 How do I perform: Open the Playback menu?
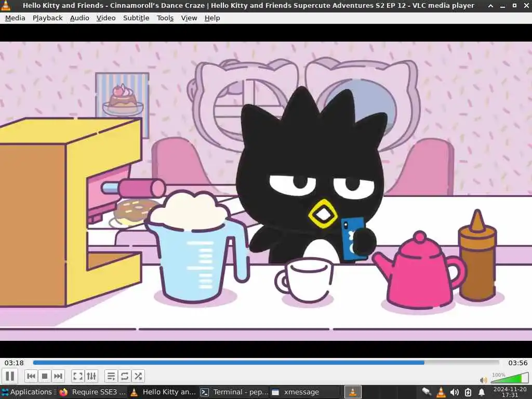47,18
